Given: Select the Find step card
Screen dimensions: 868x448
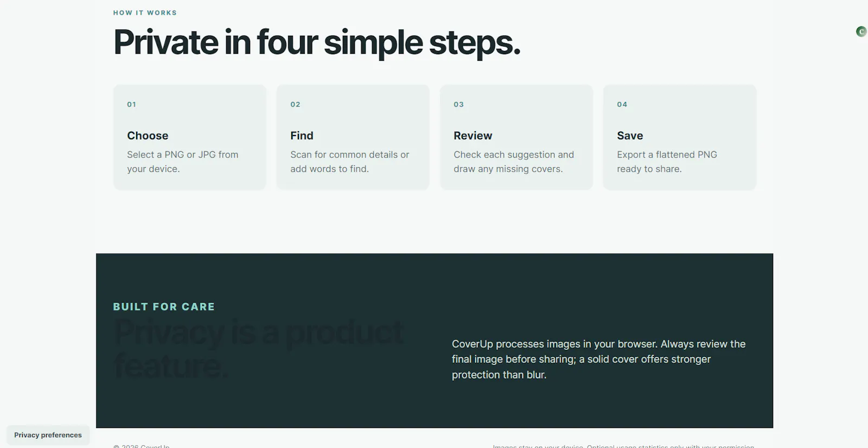Looking at the screenshot, I should (353, 137).
